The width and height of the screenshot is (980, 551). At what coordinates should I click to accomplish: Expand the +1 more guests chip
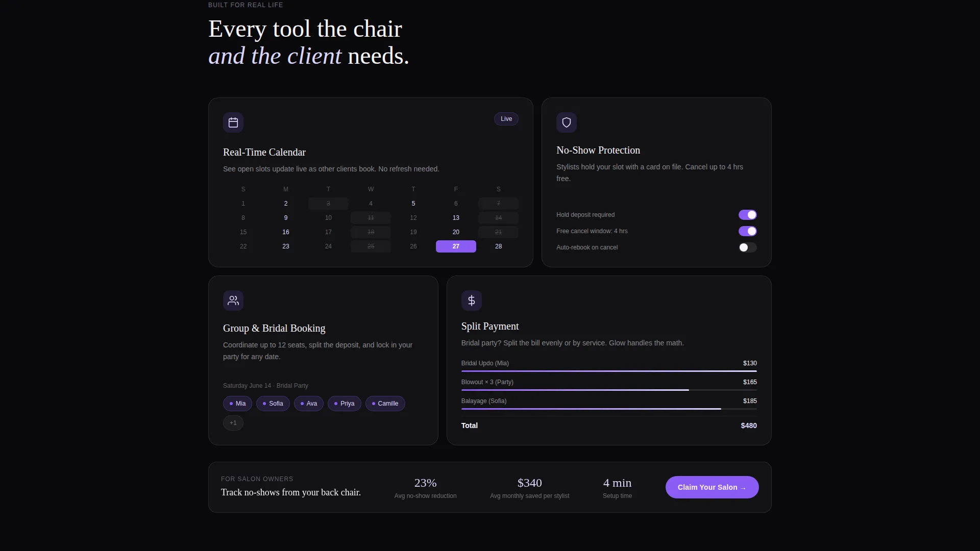[233, 423]
